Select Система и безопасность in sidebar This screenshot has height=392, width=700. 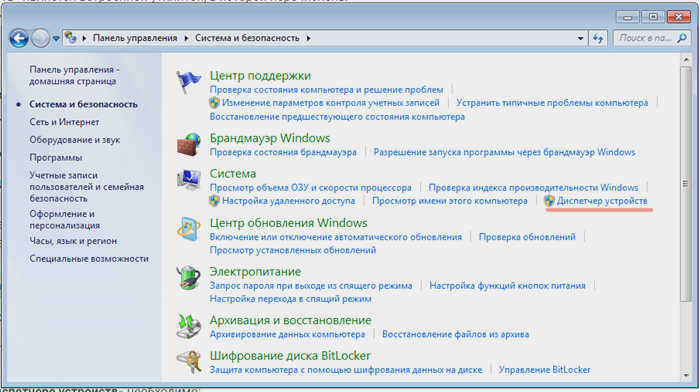(83, 104)
